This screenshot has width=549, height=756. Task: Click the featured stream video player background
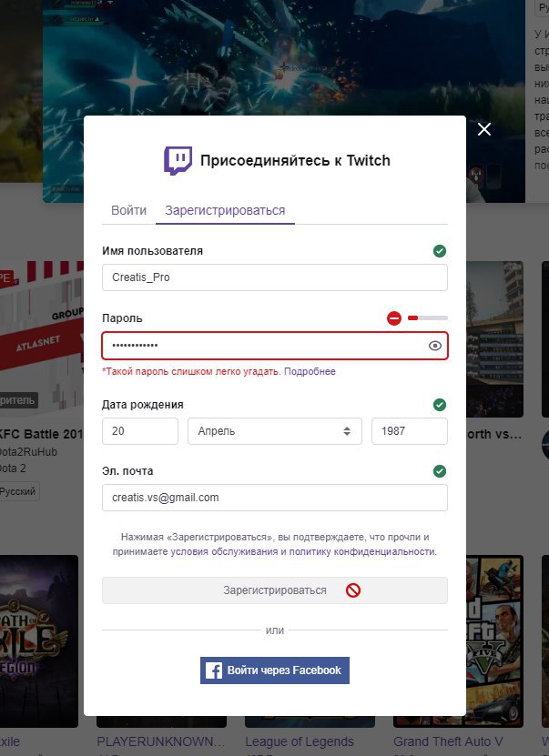pos(284,58)
